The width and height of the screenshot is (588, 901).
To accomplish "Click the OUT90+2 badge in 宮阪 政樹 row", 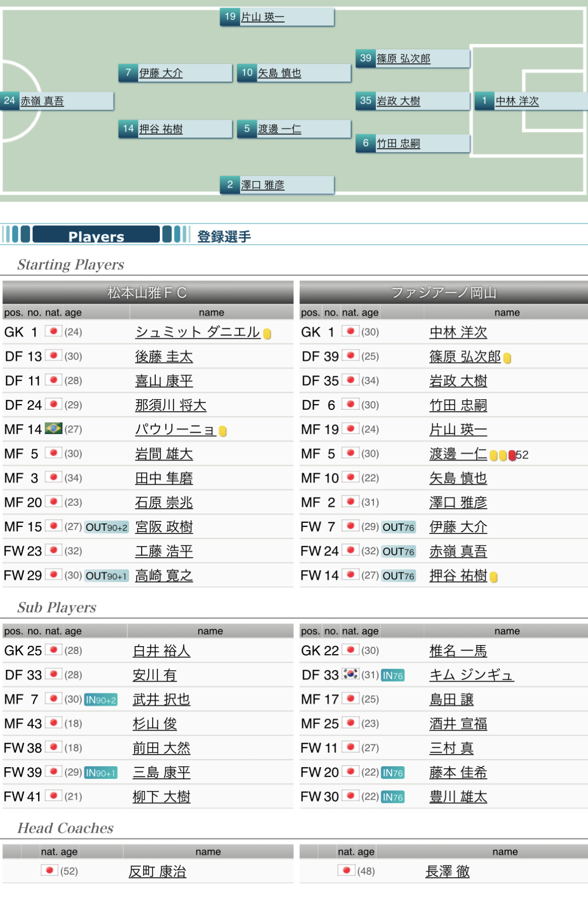I will click(x=107, y=527).
